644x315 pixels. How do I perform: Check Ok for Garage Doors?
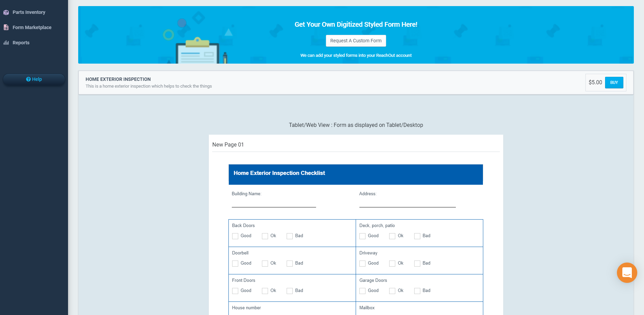pyautogui.click(x=392, y=291)
